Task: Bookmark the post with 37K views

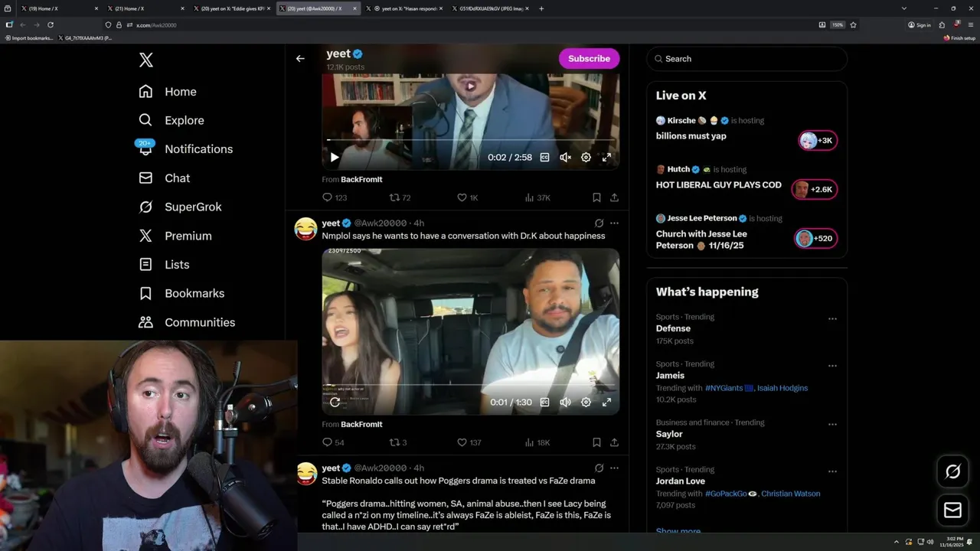Action: click(x=596, y=197)
